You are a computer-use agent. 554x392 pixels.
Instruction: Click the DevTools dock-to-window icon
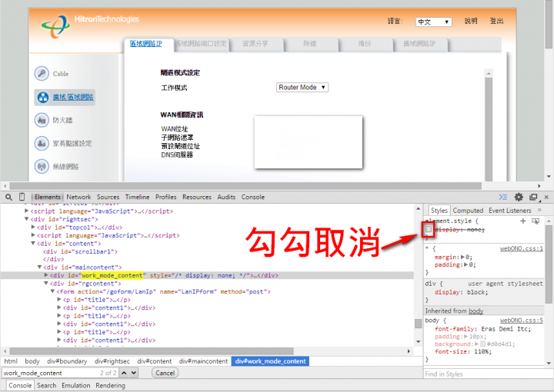pyautogui.click(x=533, y=197)
